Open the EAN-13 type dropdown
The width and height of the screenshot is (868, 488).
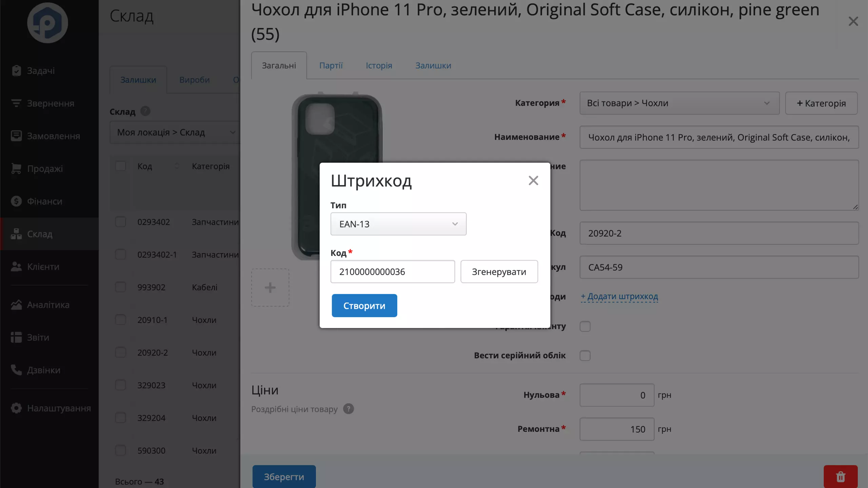point(398,224)
